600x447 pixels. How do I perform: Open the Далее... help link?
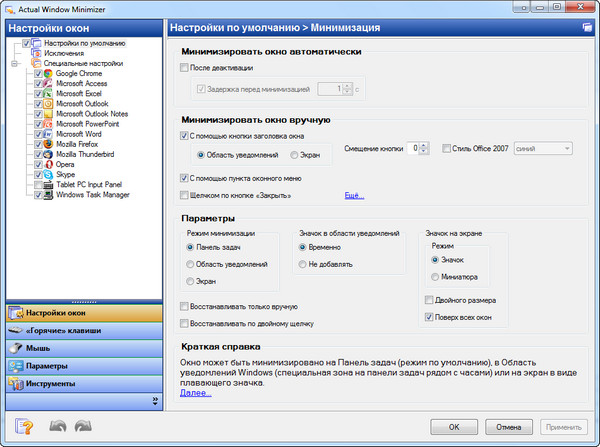[x=196, y=393]
